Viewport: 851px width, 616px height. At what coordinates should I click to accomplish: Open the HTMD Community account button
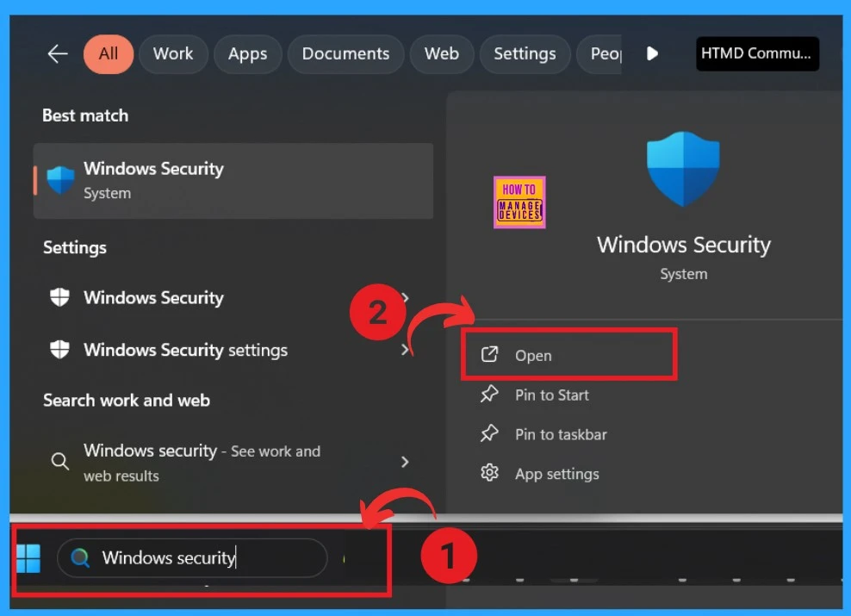[x=757, y=53]
